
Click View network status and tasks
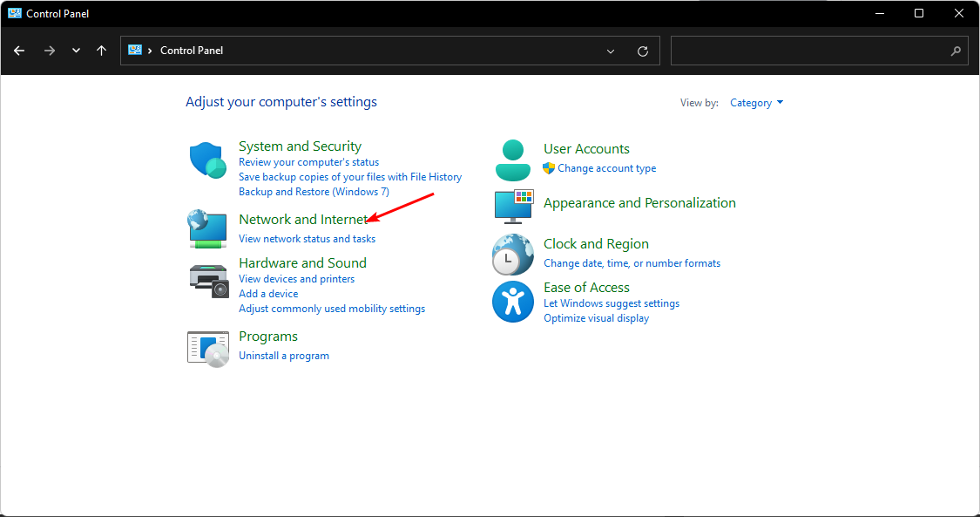307,238
